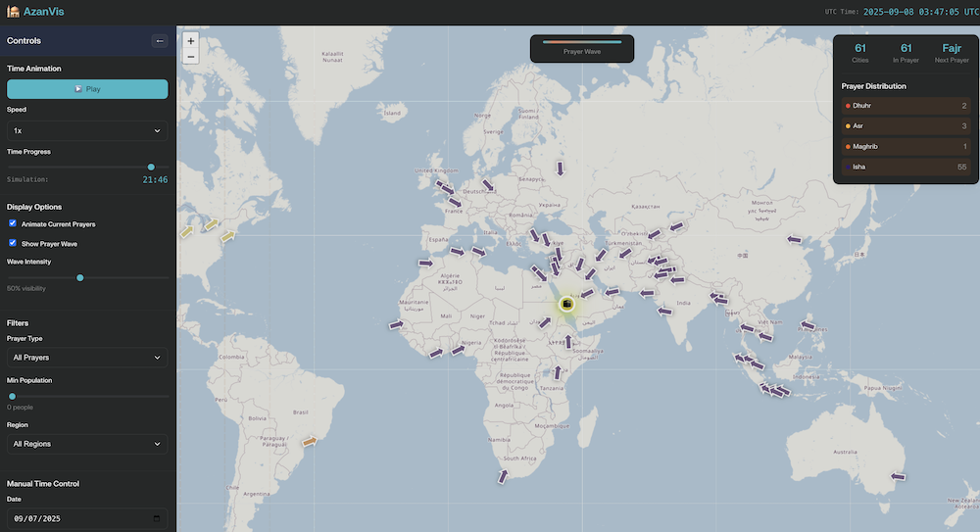Zoom out on the map
The image size is (980, 532).
coord(190,57)
